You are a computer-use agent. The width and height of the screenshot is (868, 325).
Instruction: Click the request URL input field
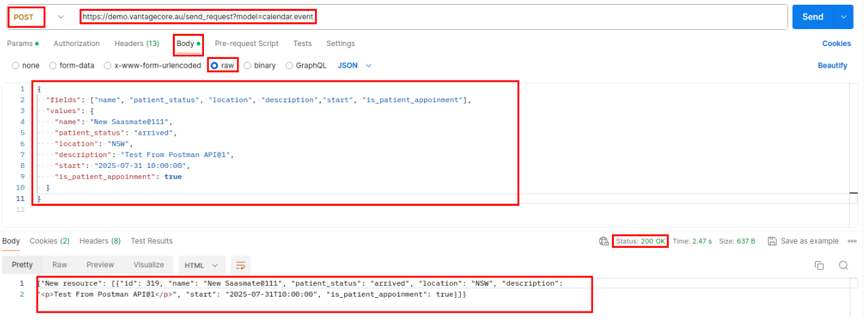point(434,17)
